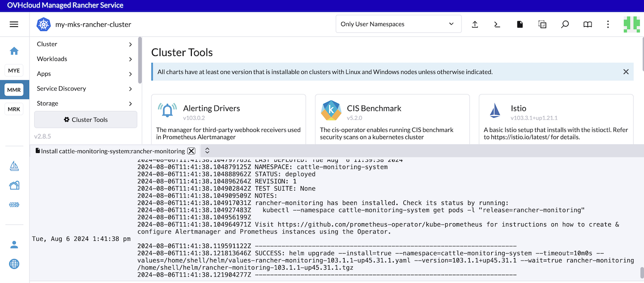
Task: Click the Home icon in sidebar
Action: pyautogui.click(x=14, y=51)
